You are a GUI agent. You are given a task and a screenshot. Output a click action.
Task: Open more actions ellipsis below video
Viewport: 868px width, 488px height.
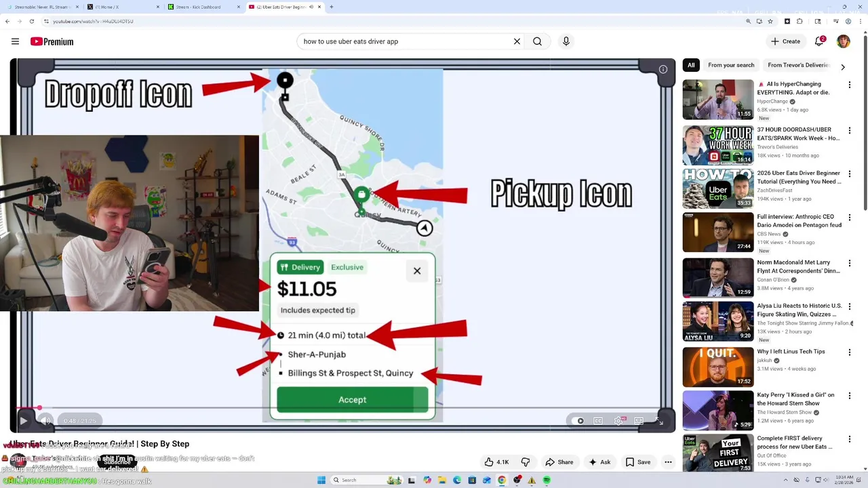[668, 462]
